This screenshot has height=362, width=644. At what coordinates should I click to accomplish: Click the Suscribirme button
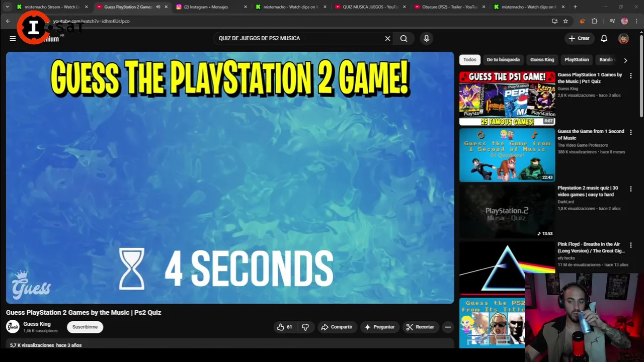point(85,327)
